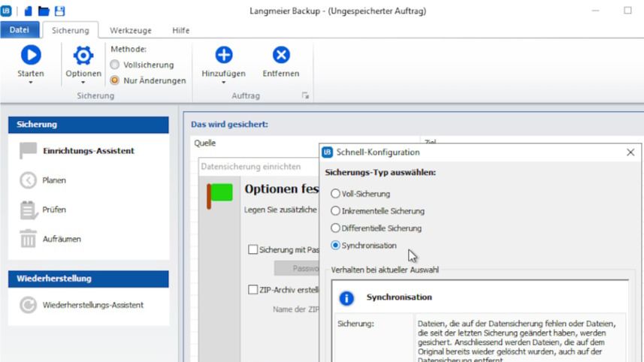Click the 'Datensicherung einrichten' wizard title
The height and width of the screenshot is (362, 644).
tap(250, 167)
